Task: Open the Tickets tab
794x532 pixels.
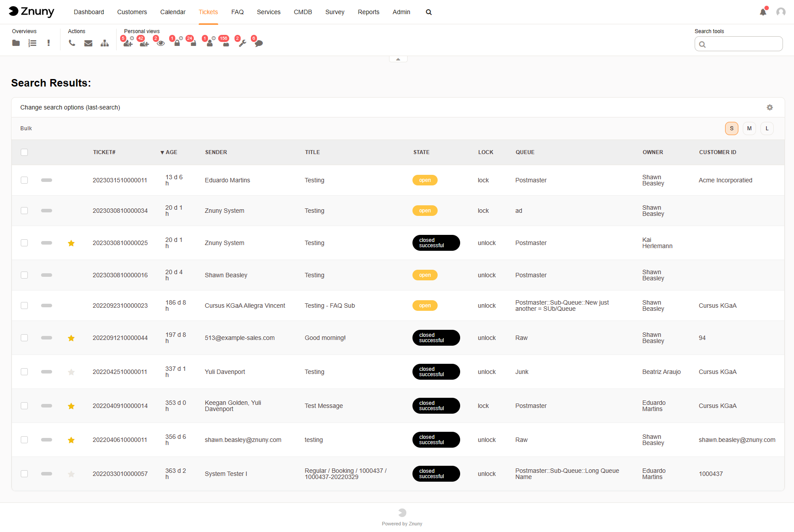Action: click(x=208, y=12)
